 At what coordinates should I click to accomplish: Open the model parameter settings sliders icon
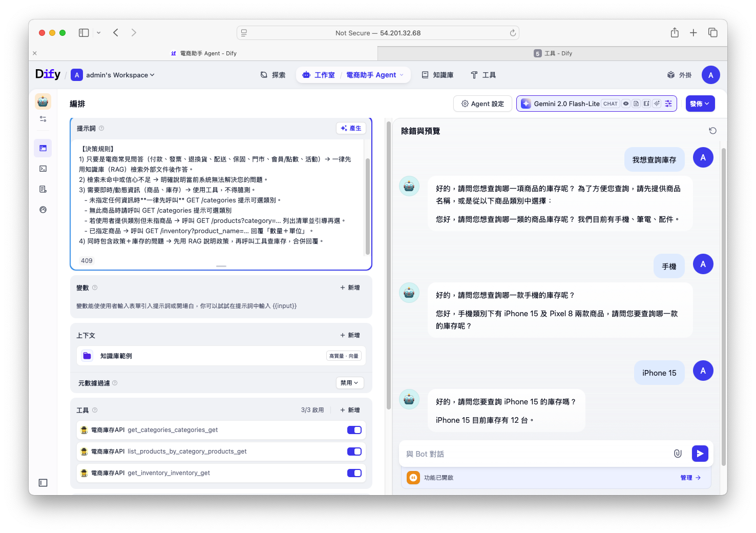[x=668, y=104]
